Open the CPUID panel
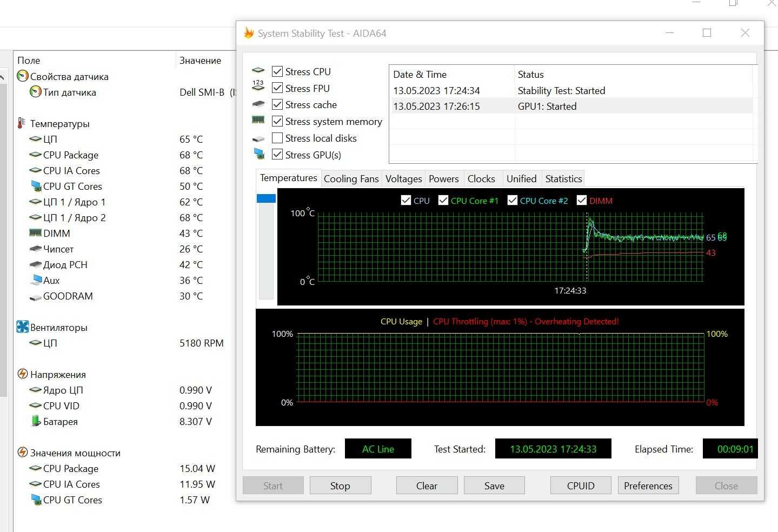Screen dimensions: 778x532 point(581,486)
